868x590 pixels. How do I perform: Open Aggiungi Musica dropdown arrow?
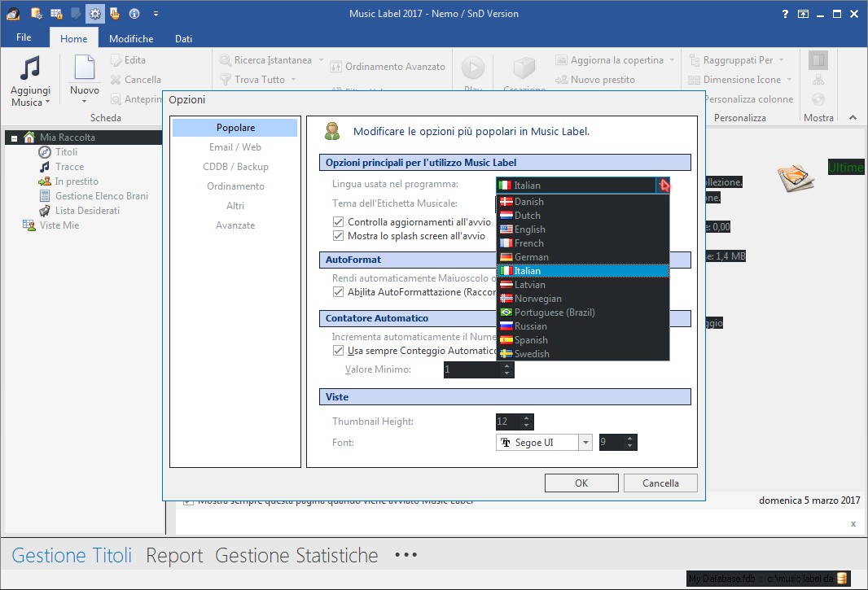(47, 103)
